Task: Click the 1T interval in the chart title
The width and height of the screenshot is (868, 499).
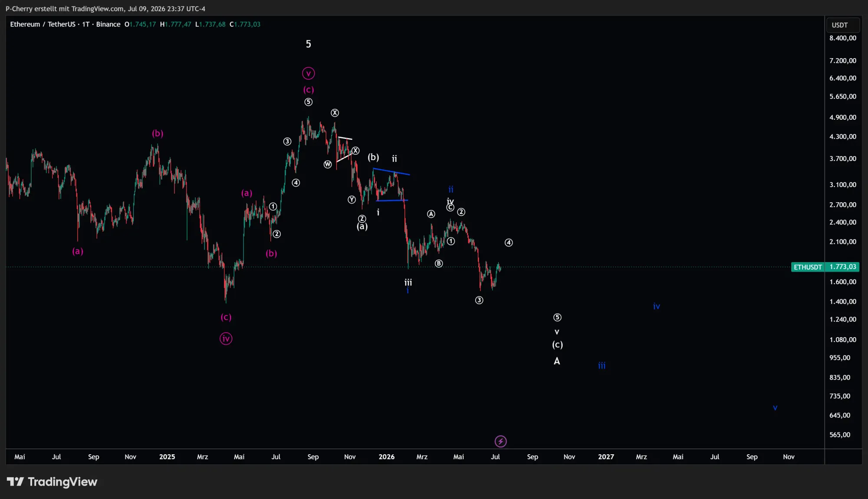Action: click(85, 24)
